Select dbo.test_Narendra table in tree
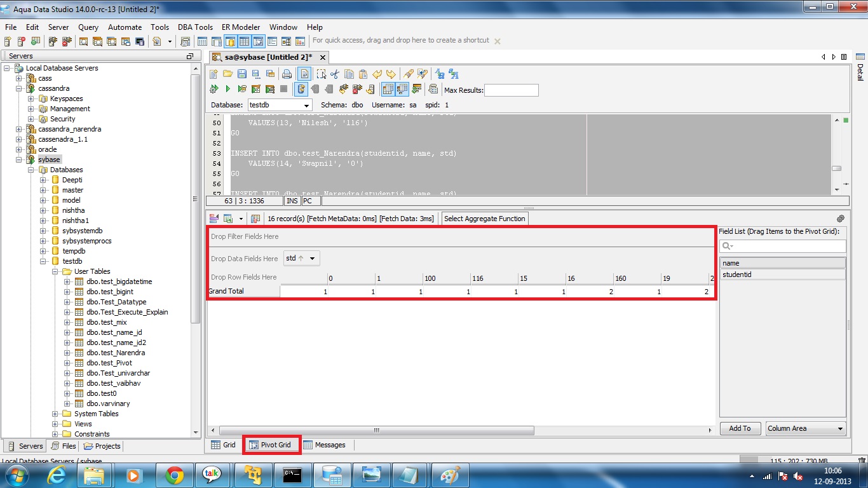 (x=116, y=353)
